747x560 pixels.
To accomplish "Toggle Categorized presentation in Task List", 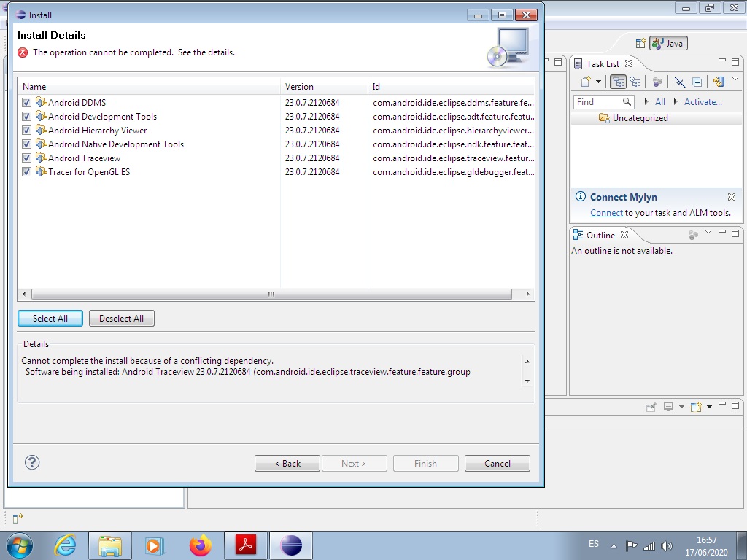I will [618, 82].
